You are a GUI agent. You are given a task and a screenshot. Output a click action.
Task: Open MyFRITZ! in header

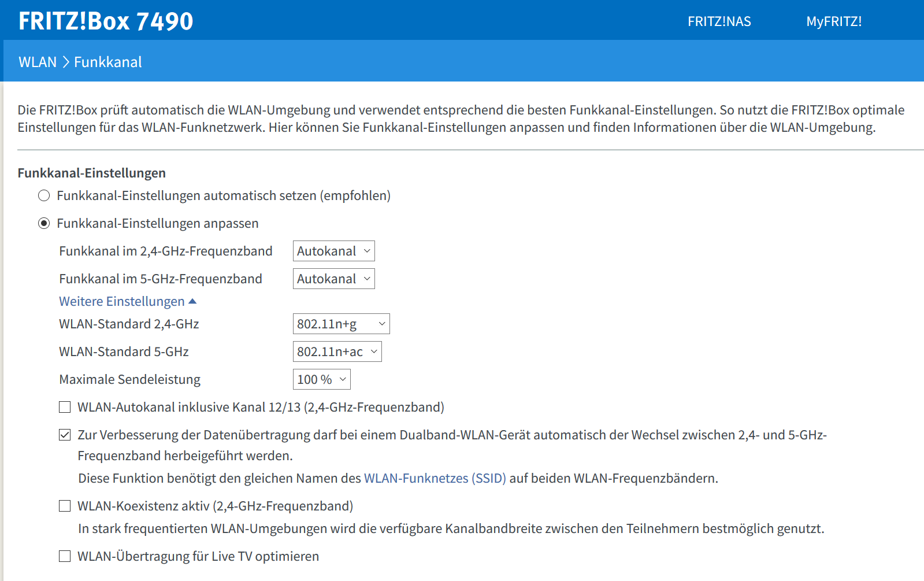[x=834, y=21]
